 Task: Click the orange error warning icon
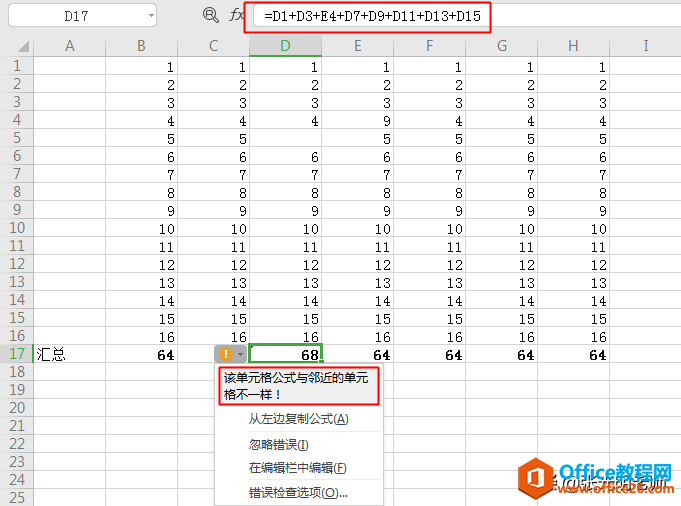225,354
